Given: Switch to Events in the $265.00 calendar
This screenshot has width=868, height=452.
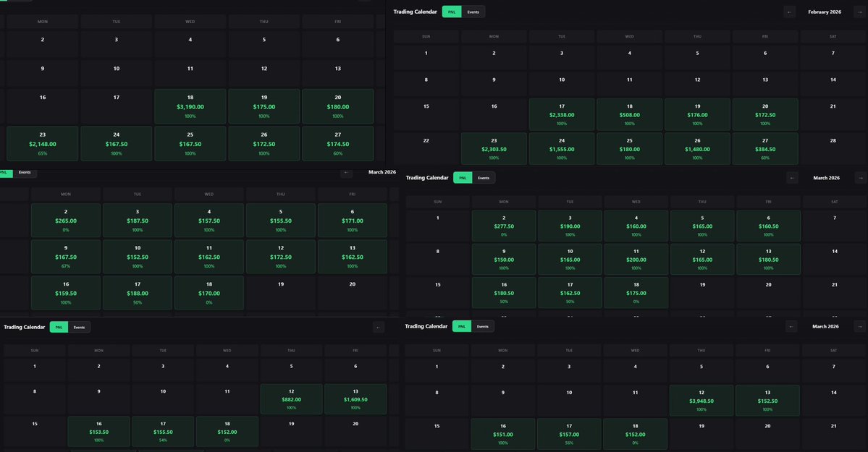Looking at the screenshot, I should click(25, 172).
